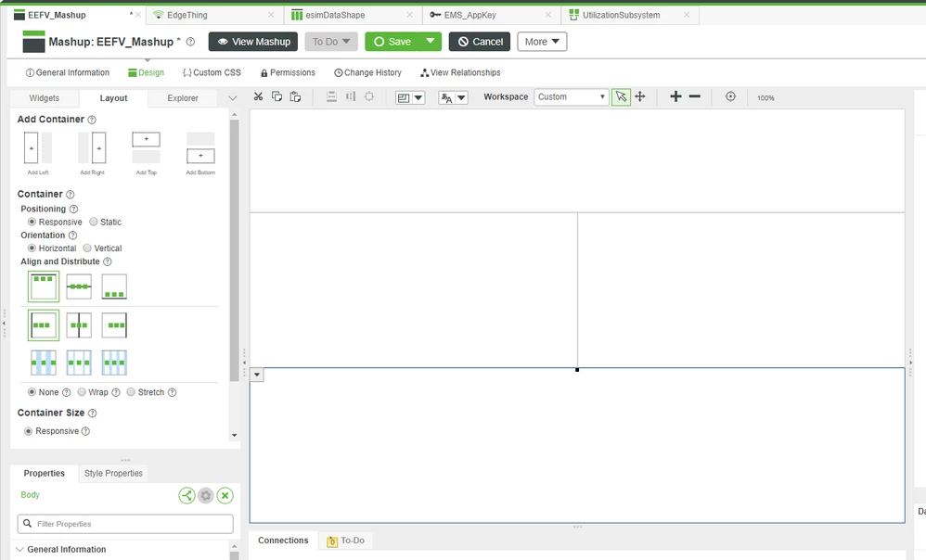Screen dimensions: 926x560
Task: Add a container on top
Action: [x=146, y=153]
